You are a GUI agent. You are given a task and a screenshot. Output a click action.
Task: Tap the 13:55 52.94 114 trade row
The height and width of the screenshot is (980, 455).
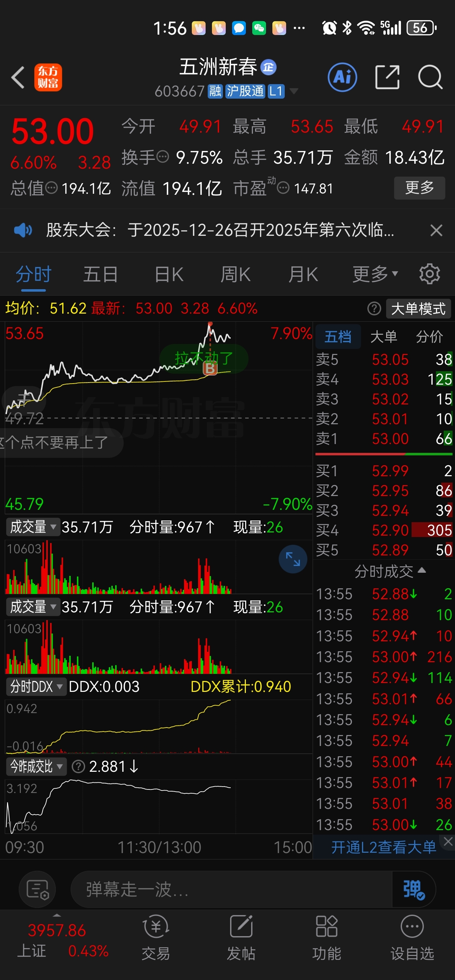pyautogui.click(x=384, y=678)
